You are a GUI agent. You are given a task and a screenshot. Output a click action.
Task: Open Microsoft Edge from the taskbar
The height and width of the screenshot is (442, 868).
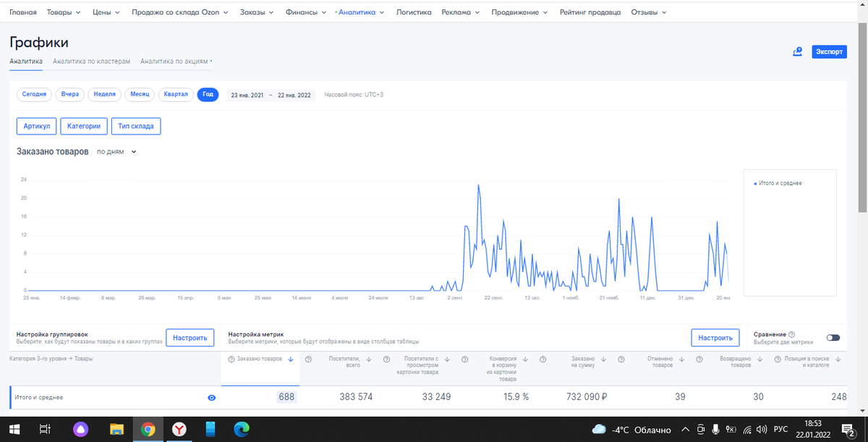click(x=241, y=430)
